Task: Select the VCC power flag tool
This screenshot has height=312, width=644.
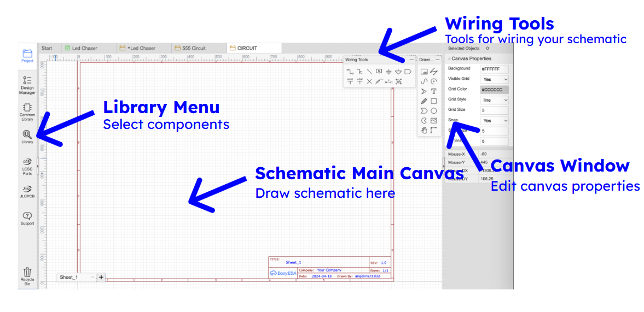Action: [350, 81]
